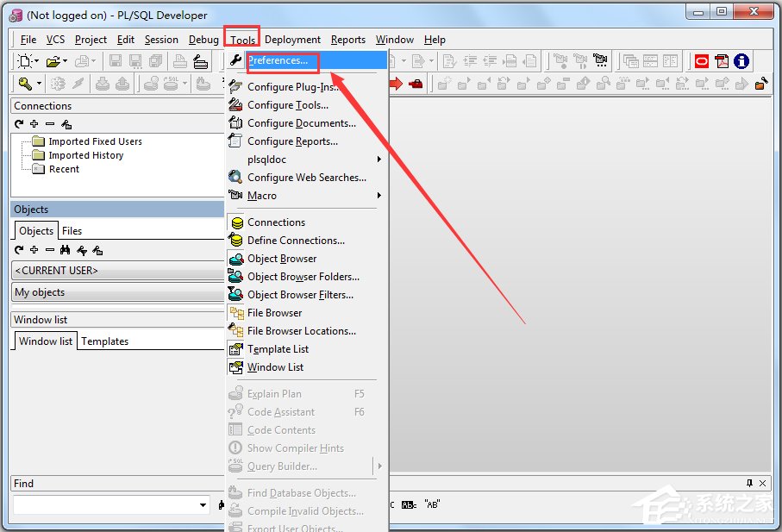
Task: Open the New document dropdown arrow
Action: (36, 61)
